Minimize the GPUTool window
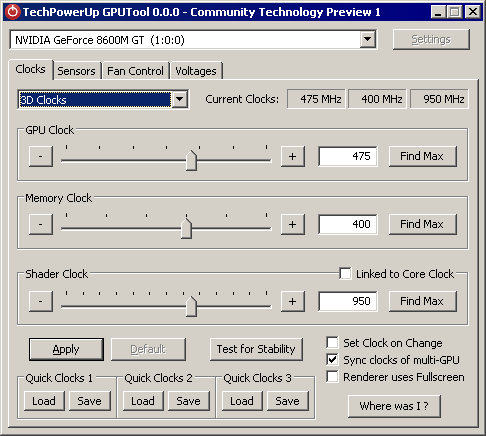The image size is (486, 436). coord(438,12)
